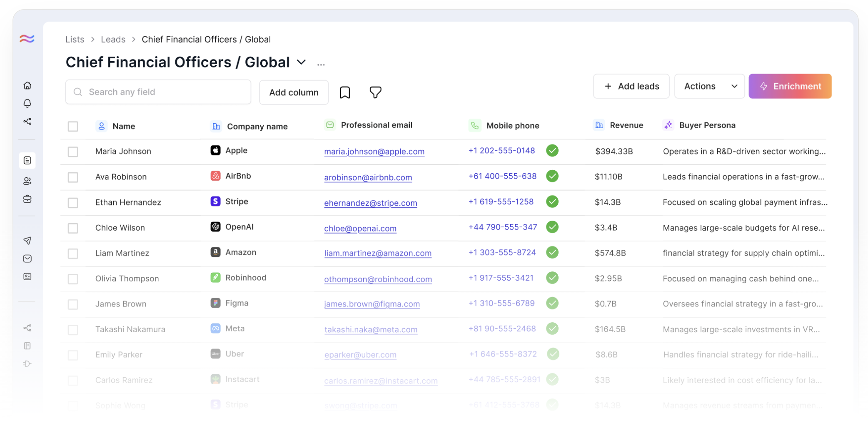The width and height of the screenshot is (868, 423).
Task: Go to Lists in the breadcrumb
Action: point(75,40)
